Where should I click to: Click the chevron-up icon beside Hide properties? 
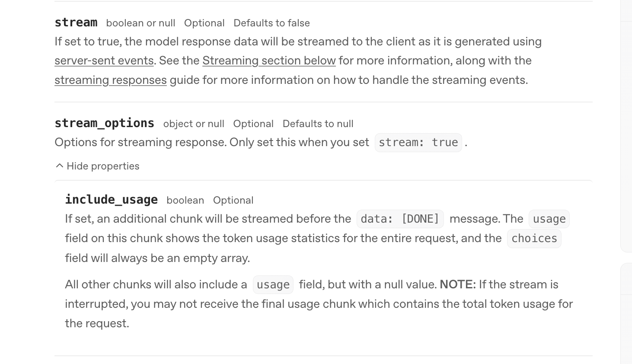point(60,166)
